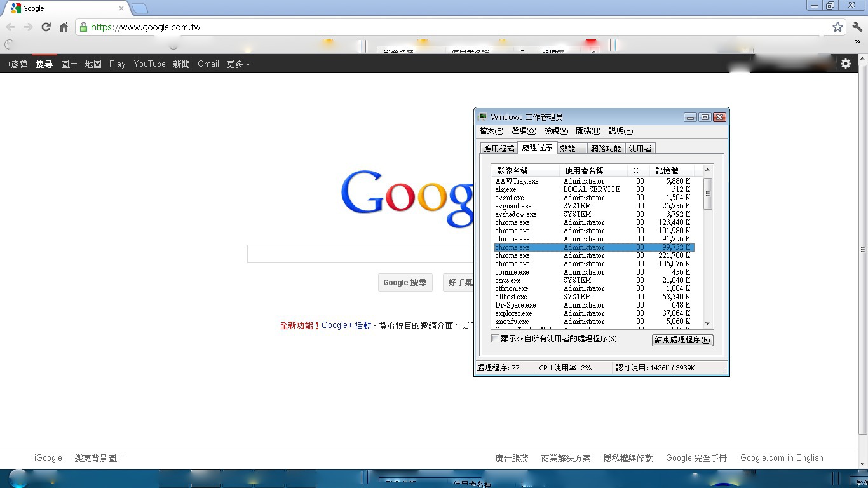Click the Windows Start orb
The height and width of the screenshot is (488, 868).
pos(18,478)
